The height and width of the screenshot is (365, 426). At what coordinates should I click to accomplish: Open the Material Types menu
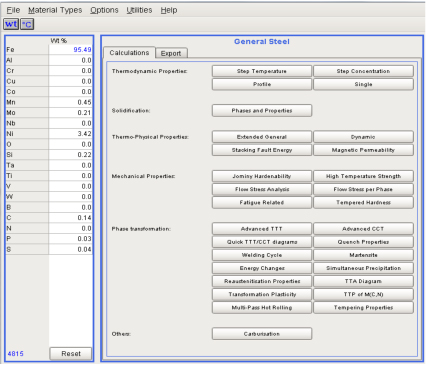55,10
